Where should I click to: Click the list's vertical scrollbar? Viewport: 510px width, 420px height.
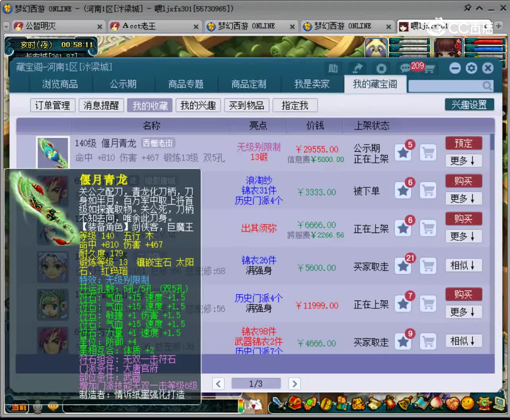tap(492, 142)
